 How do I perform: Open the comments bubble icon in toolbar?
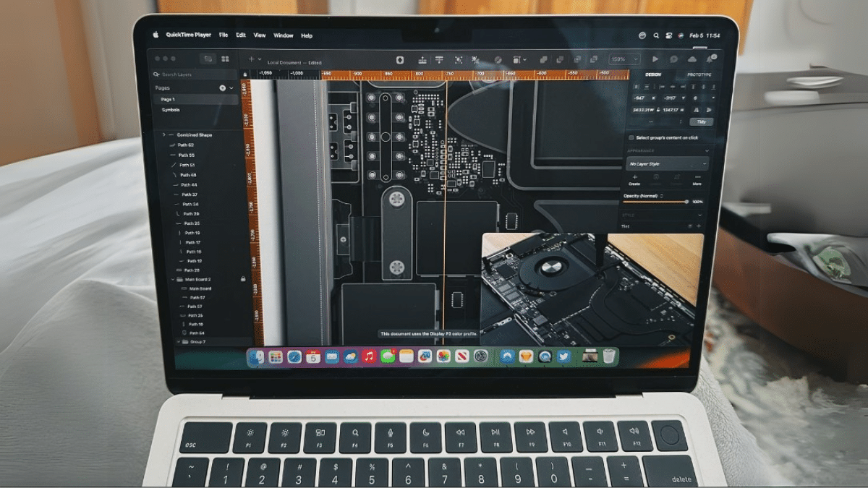point(673,59)
